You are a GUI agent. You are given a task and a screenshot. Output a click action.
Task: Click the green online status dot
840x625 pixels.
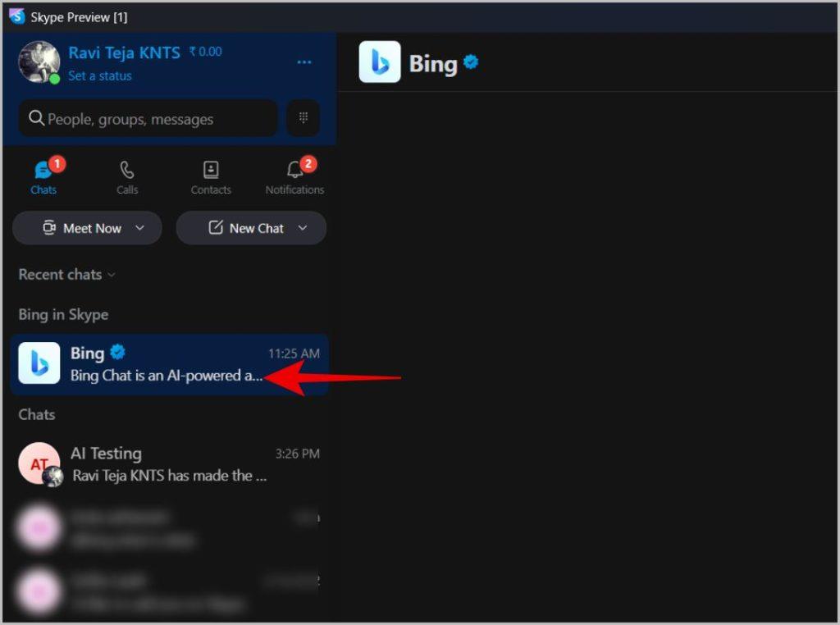pyautogui.click(x=55, y=80)
